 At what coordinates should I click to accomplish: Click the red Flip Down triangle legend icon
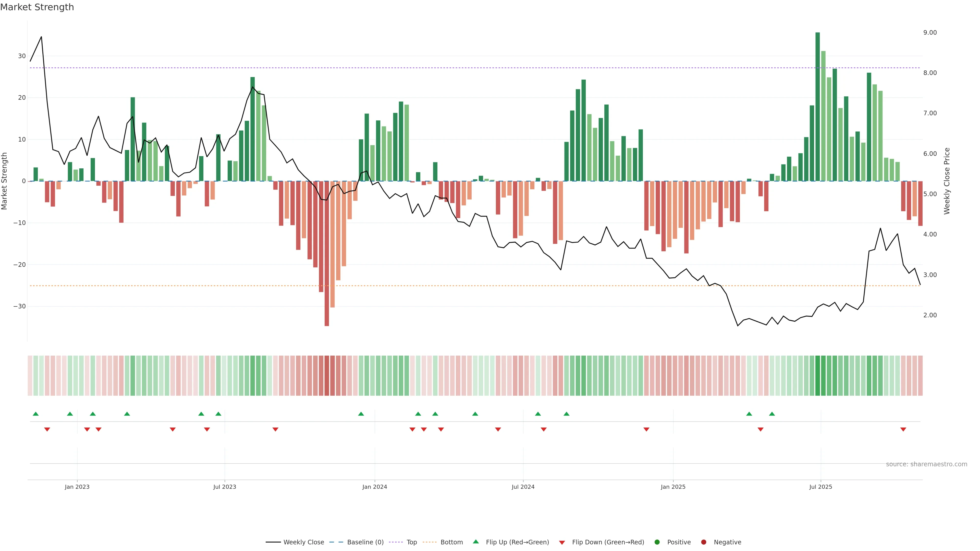click(562, 543)
